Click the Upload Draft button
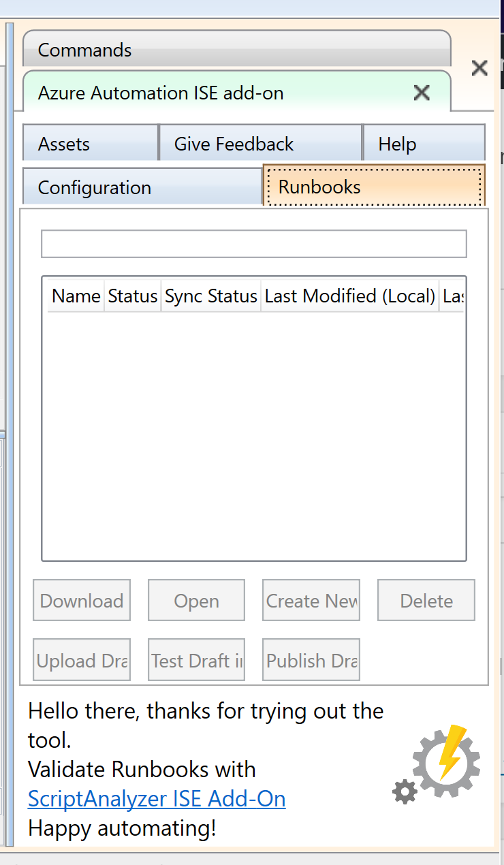This screenshot has height=865, width=504. point(81,659)
